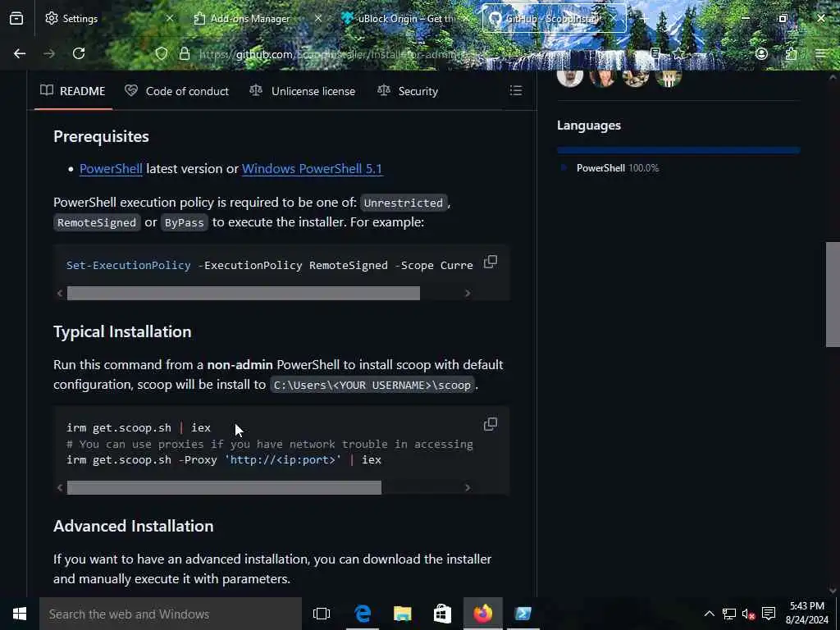Image resolution: width=840 pixels, height=630 pixels.
Task: Click Set-ExecutionPolicy code scrollbar left arrow
Action: coord(59,293)
